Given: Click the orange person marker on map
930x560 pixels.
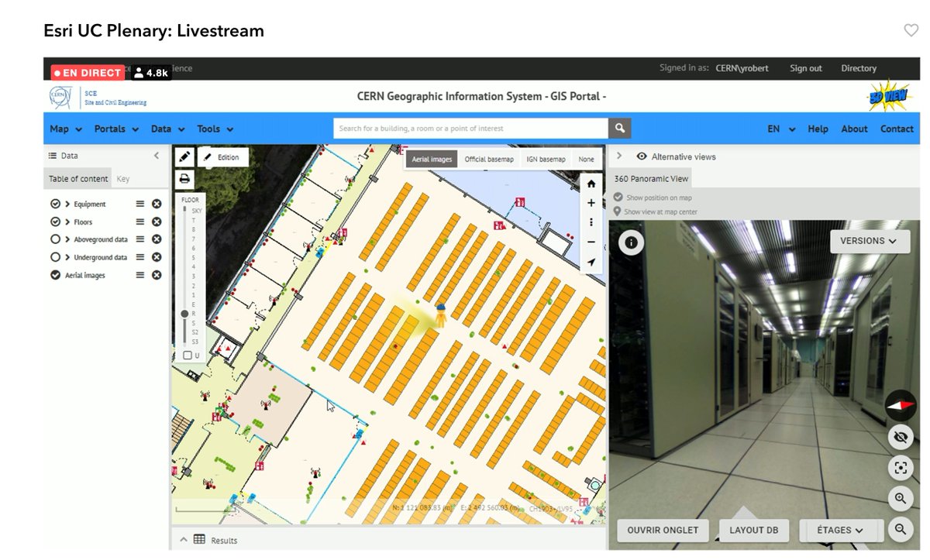Looking at the screenshot, I should (x=439, y=316).
